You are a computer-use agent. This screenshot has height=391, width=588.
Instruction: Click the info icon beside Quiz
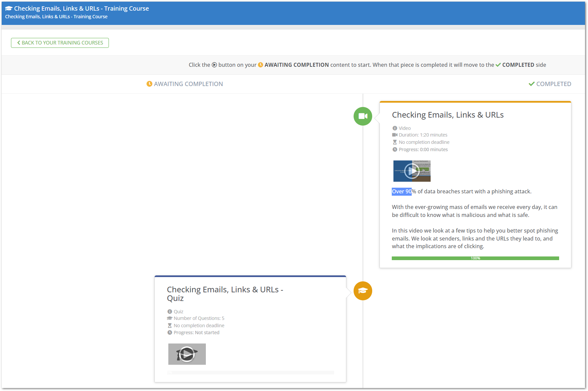click(170, 312)
